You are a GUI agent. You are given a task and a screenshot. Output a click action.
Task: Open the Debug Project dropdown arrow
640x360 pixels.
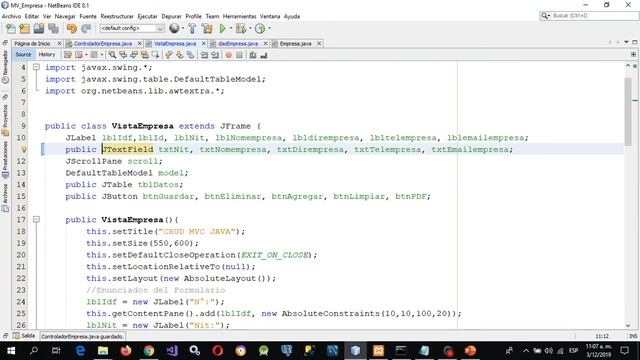(x=250, y=29)
